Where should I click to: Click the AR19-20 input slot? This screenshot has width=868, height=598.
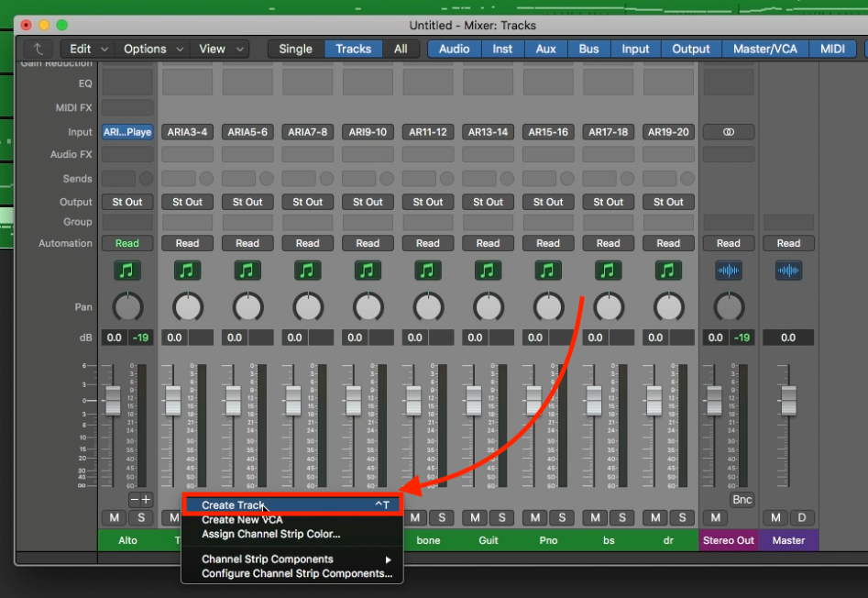668,132
